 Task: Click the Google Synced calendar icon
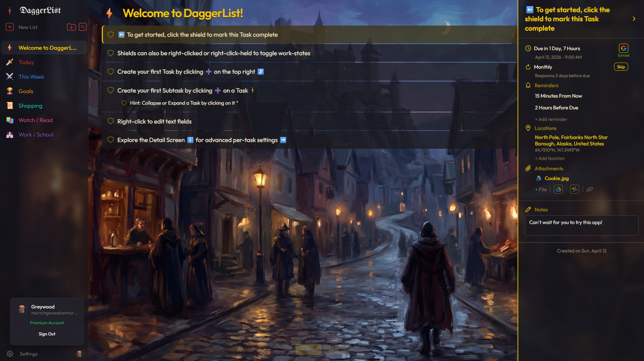[x=623, y=48]
